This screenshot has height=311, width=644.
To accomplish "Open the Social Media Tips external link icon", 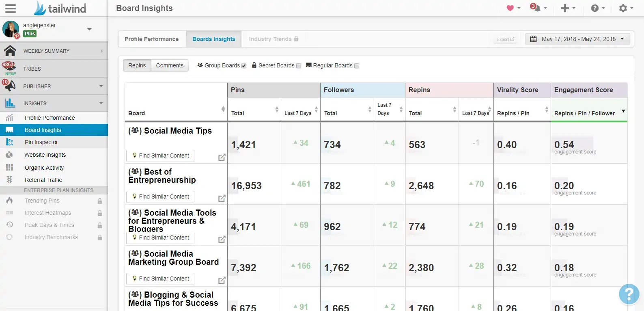I will coord(222,157).
